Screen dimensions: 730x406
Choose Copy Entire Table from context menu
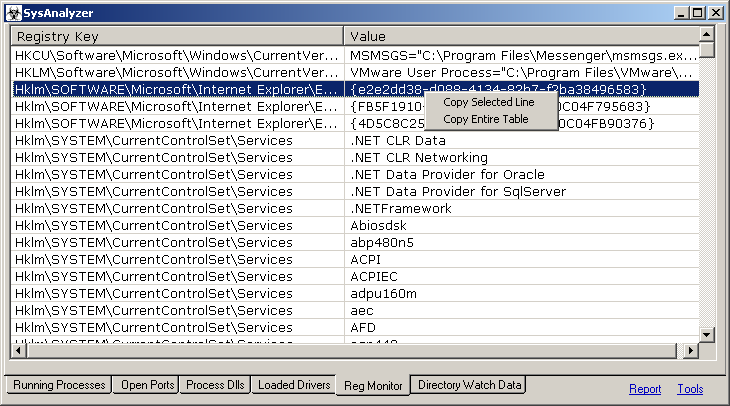point(486,119)
